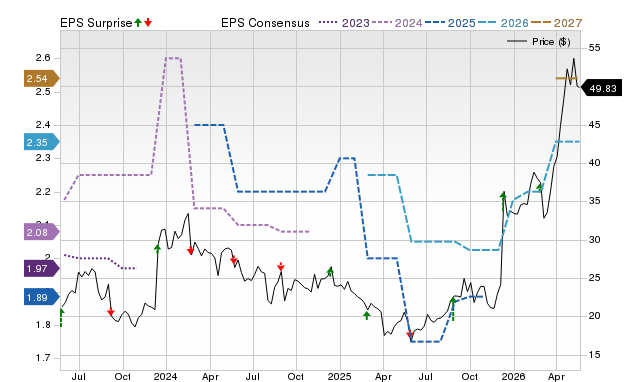This screenshot has width=640, height=382.
Task: Click the green up arrow beside EPS Surprise
Action: (138, 22)
